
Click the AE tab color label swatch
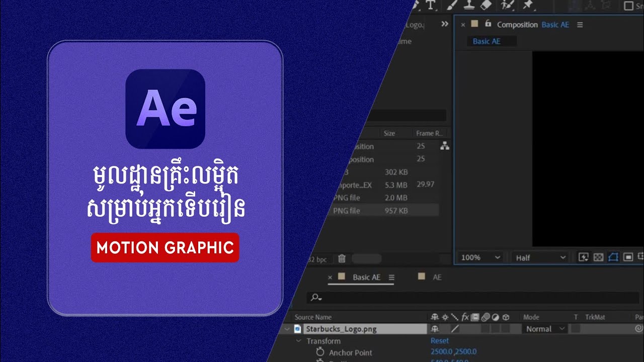click(422, 277)
